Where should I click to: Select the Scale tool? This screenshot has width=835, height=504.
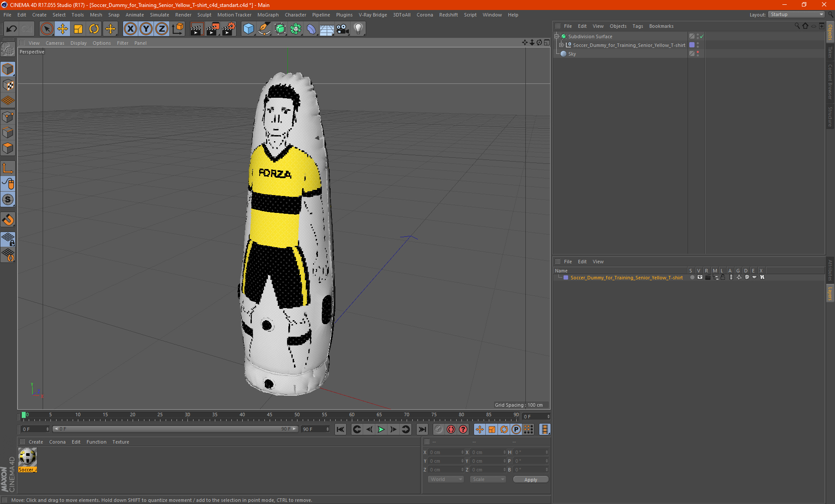pyautogui.click(x=78, y=29)
